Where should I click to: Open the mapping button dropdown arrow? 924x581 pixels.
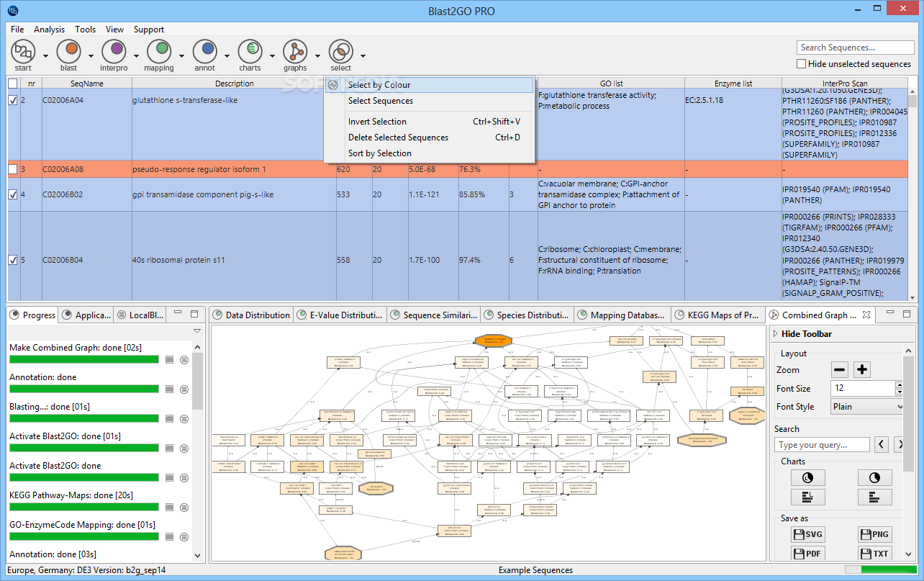[x=181, y=55]
